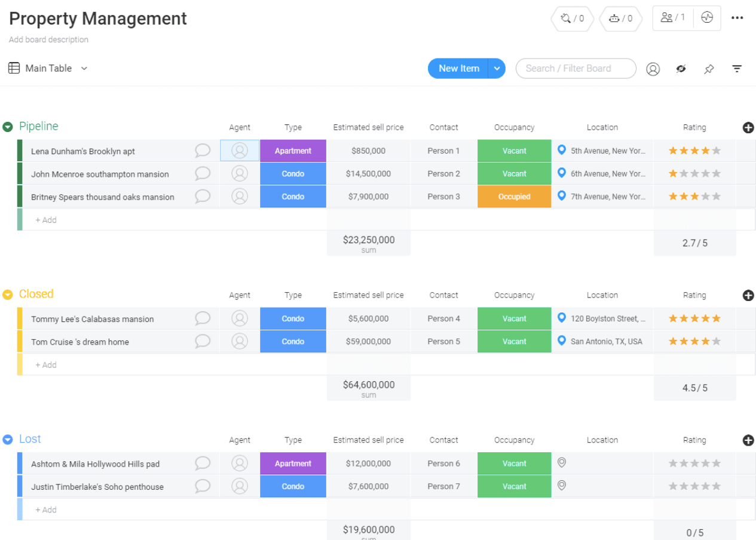
Task: Click the 2.7 / 5 rating summary
Action: pos(695,243)
